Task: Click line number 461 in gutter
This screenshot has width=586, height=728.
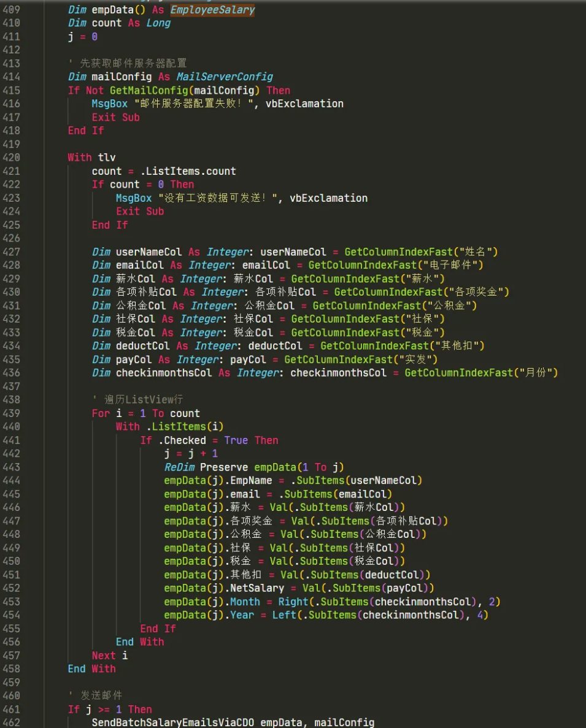Action: 11,709
